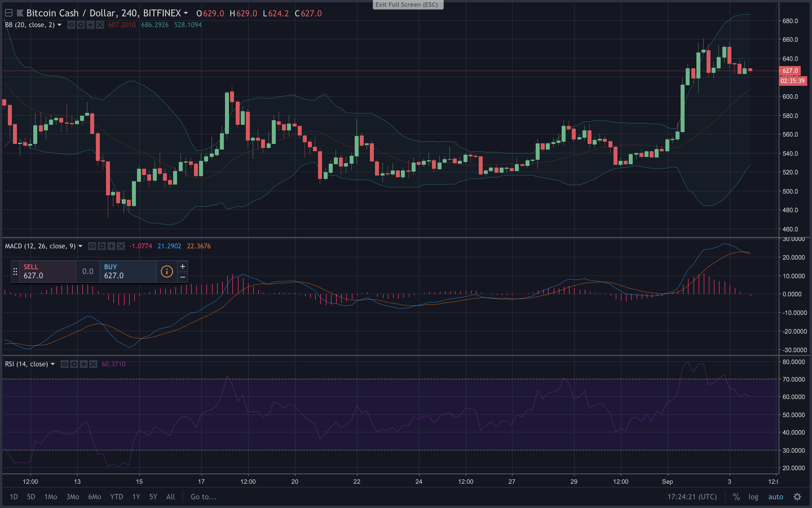Click the flag icon beside Bitcoin Cash
812x508 pixels.
20,13
